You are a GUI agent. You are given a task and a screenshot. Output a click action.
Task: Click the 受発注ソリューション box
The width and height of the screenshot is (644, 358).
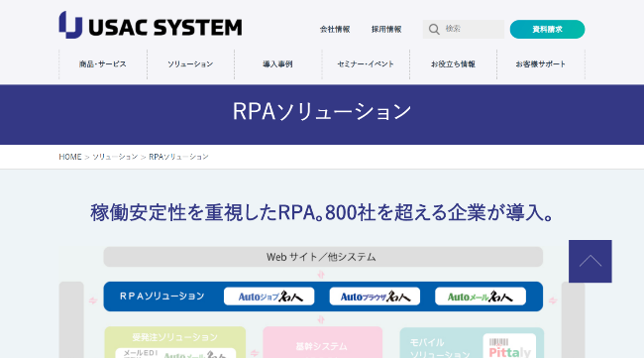(x=175, y=342)
